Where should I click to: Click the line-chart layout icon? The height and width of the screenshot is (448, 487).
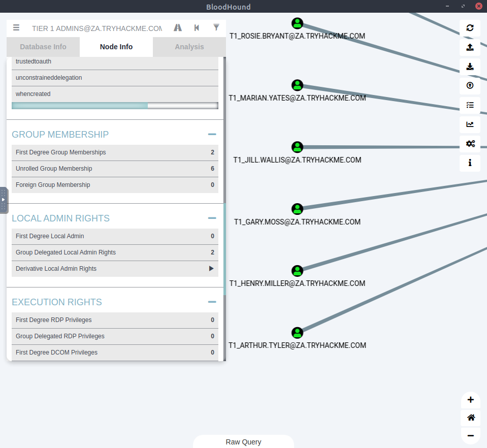coord(470,124)
